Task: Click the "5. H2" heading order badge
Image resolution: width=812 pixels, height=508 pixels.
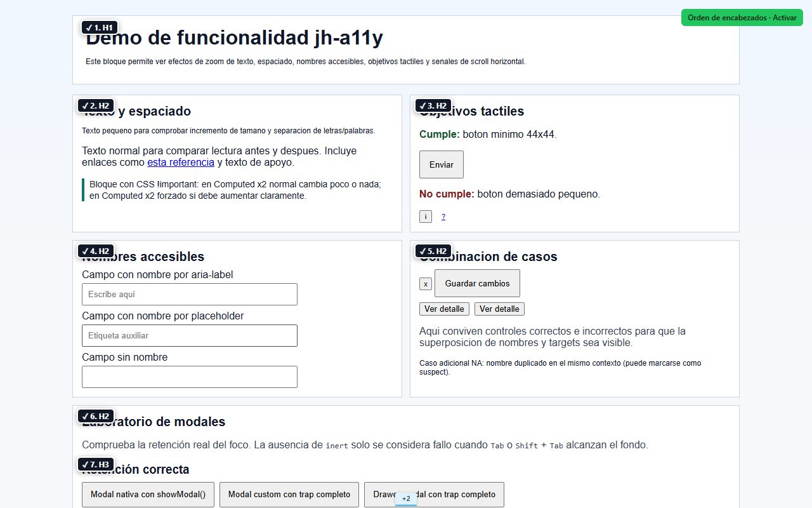Action: pyautogui.click(x=433, y=251)
